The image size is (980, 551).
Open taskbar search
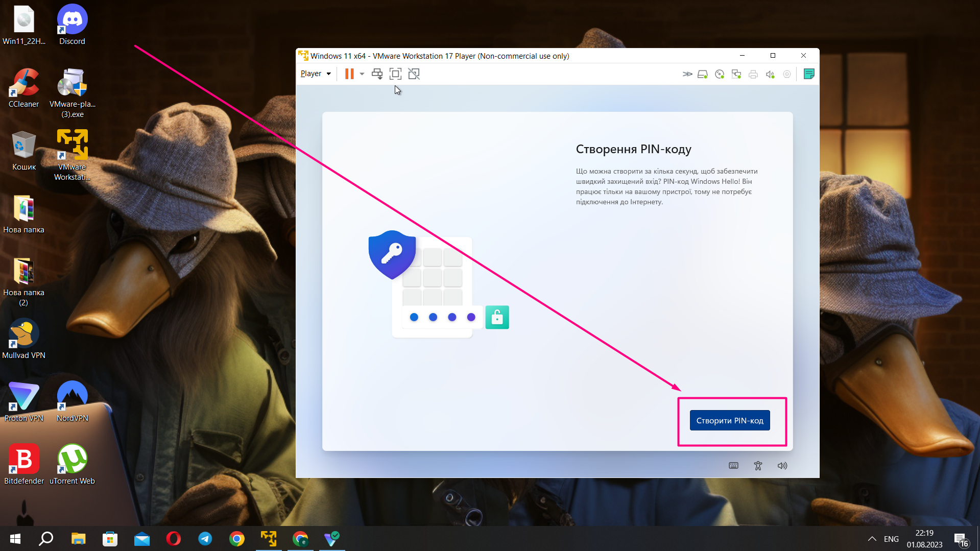tap(46, 539)
